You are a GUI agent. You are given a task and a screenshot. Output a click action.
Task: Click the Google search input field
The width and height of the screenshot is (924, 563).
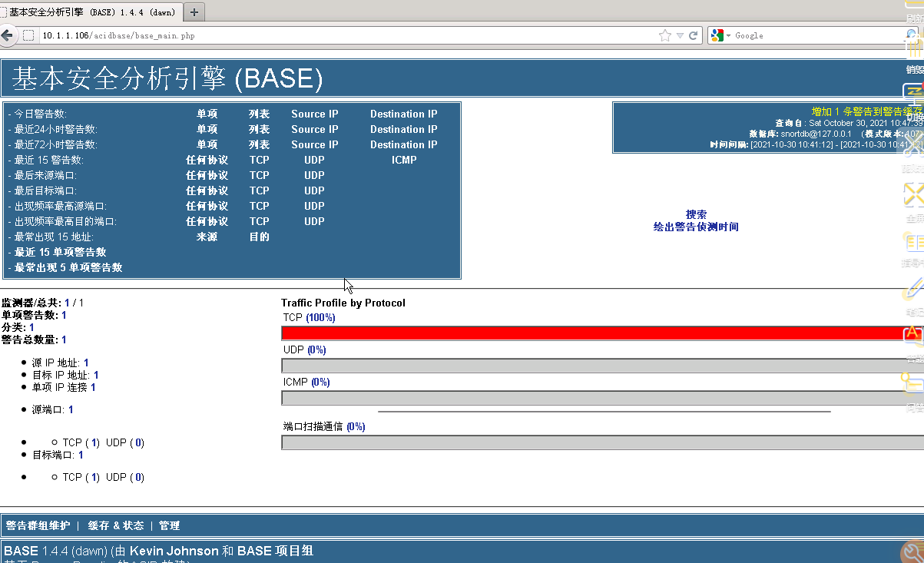pos(818,35)
